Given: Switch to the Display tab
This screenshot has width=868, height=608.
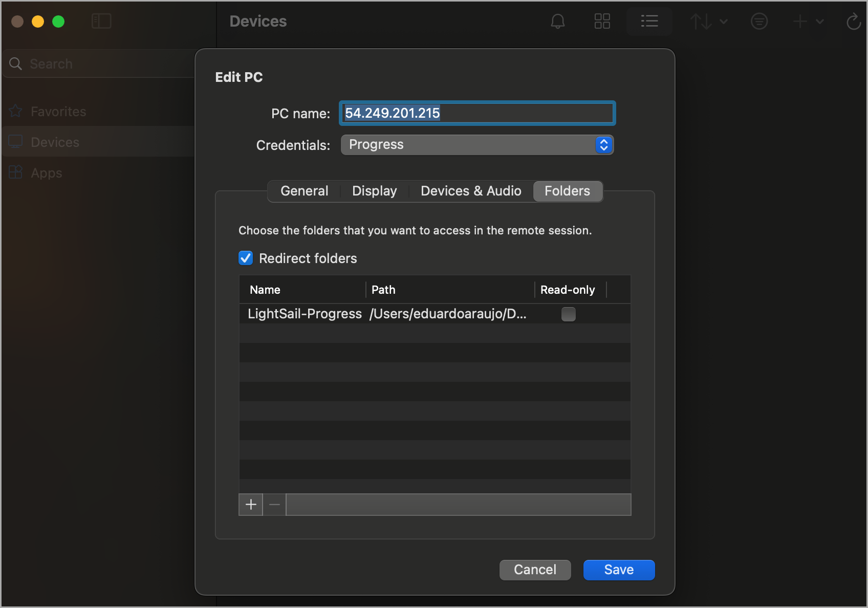Looking at the screenshot, I should [x=375, y=191].
